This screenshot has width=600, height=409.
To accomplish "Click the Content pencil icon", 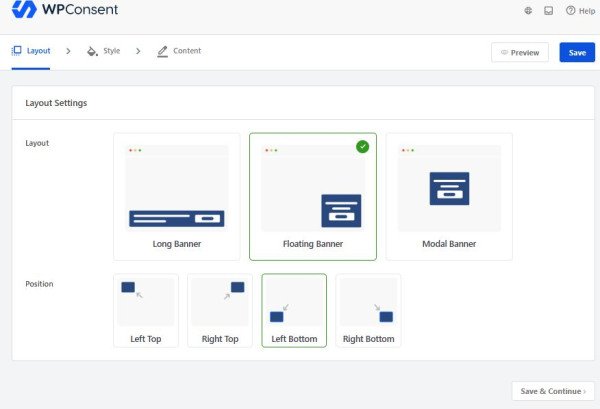I will tap(163, 51).
